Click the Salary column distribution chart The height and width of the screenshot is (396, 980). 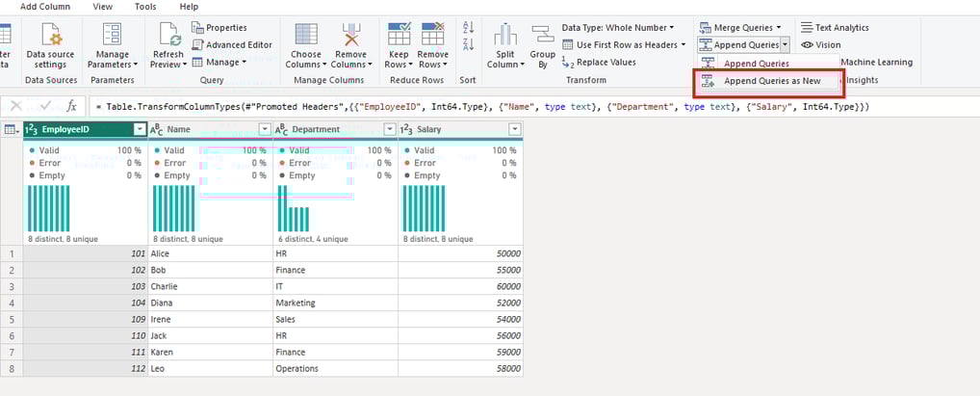424,208
